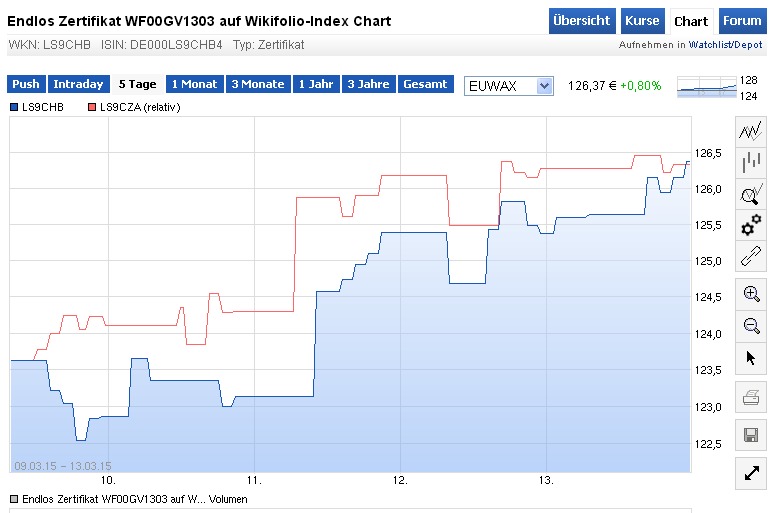Open the Forum tab
This screenshot has width=777, height=513.
click(742, 21)
